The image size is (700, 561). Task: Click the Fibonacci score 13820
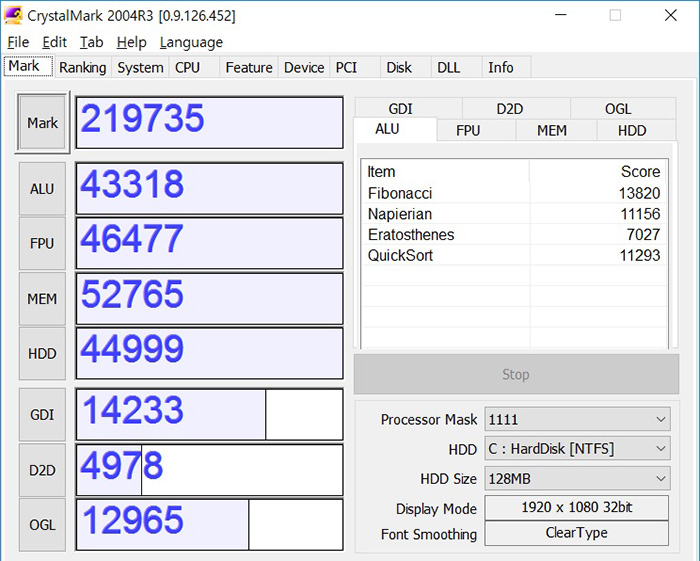point(639,193)
